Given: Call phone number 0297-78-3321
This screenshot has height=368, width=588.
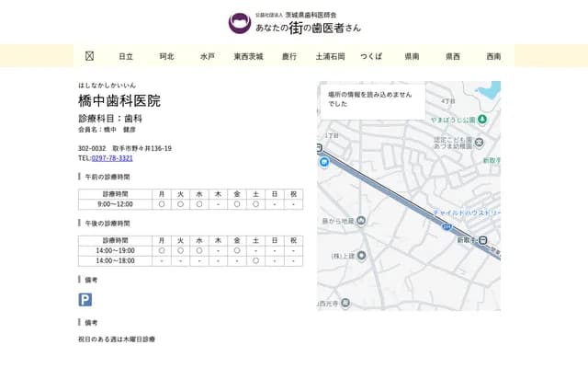Looking at the screenshot, I should pos(112,158).
